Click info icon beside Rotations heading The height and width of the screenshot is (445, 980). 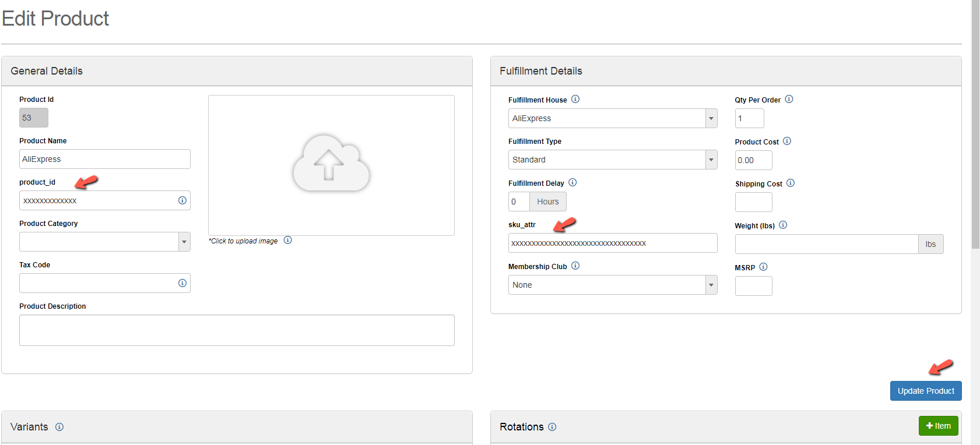coord(552,427)
